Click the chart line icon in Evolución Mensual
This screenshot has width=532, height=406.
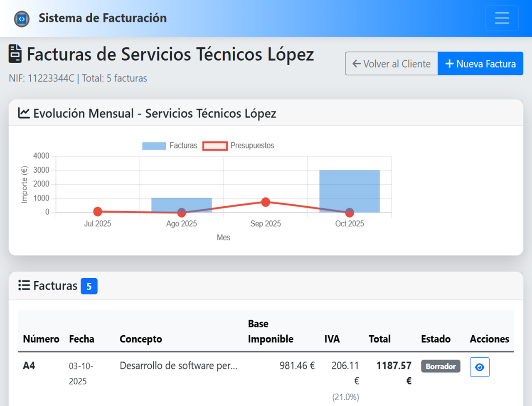(24, 113)
